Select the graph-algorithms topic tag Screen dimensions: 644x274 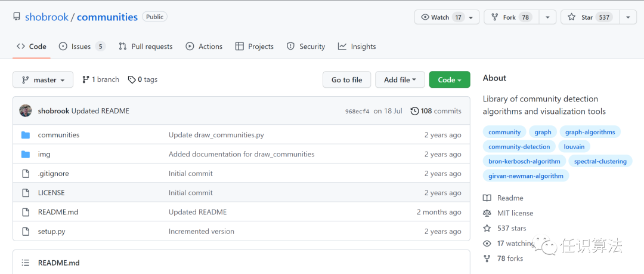[590, 132]
